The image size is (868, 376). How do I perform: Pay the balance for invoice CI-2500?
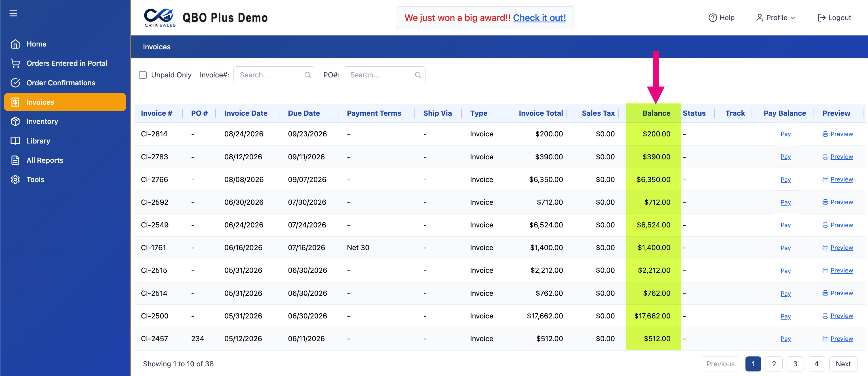pos(785,316)
